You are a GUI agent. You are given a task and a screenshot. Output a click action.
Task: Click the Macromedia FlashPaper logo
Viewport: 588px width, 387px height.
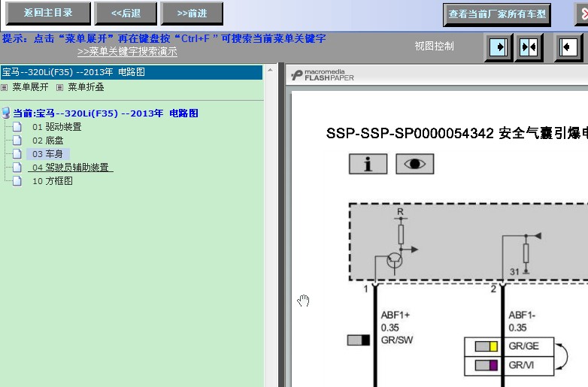click(323, 75)
